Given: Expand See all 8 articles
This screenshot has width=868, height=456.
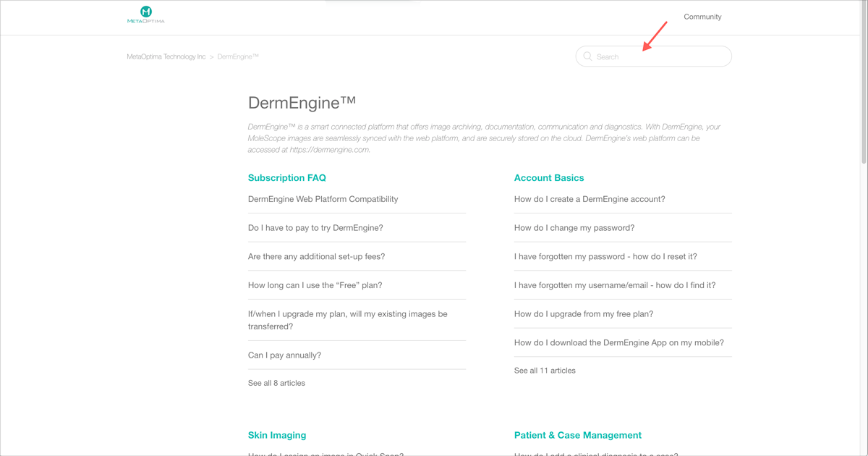Looking at the screenshot, I should (x=276, y=383).
